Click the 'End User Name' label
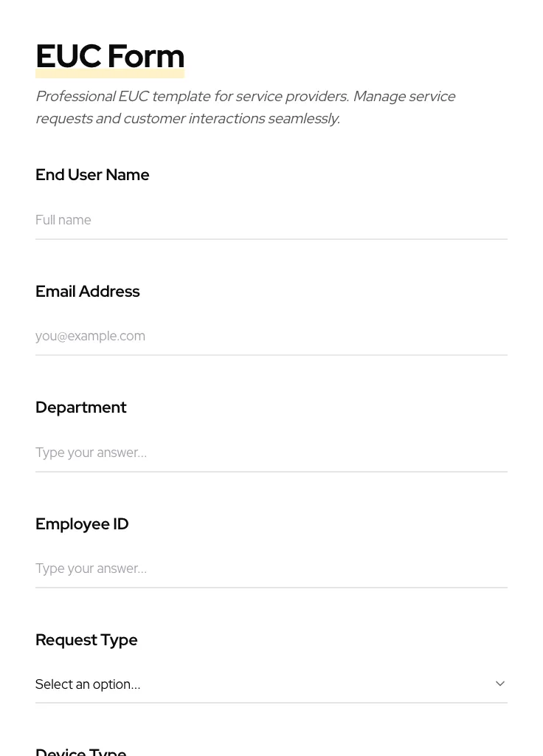 pos(92,175)
